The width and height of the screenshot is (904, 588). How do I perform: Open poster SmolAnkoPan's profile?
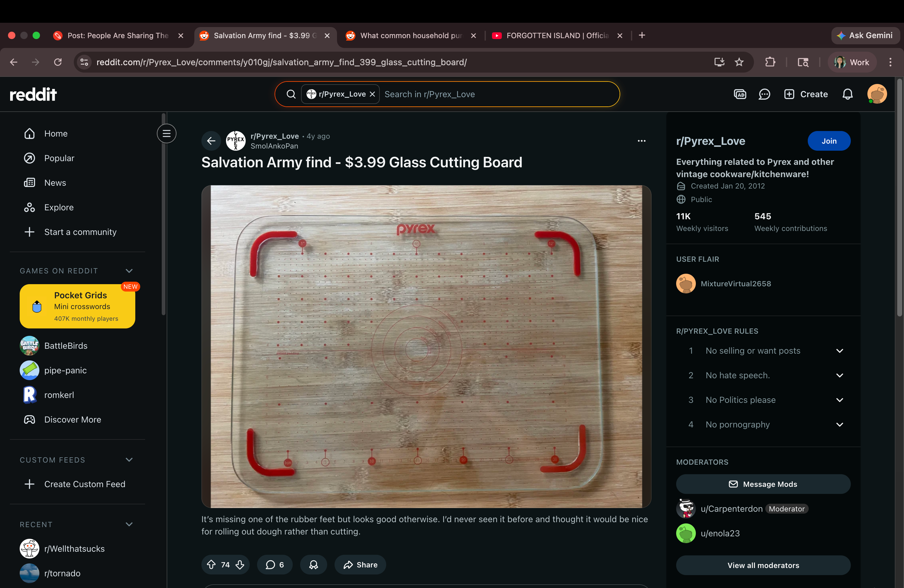[x=274, y=146]
